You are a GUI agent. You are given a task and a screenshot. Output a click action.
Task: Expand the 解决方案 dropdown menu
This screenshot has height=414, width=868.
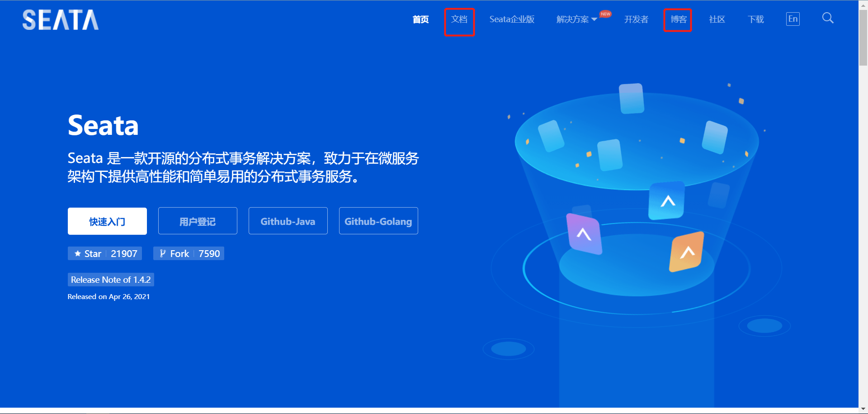click(x=577, y=19)
